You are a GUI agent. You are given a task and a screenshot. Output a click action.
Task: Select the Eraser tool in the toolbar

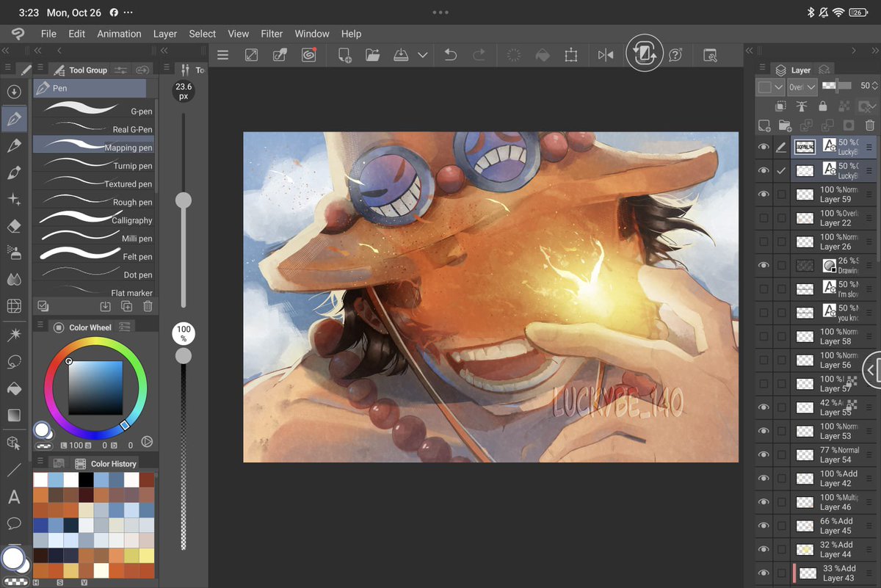tap(14, 226)
